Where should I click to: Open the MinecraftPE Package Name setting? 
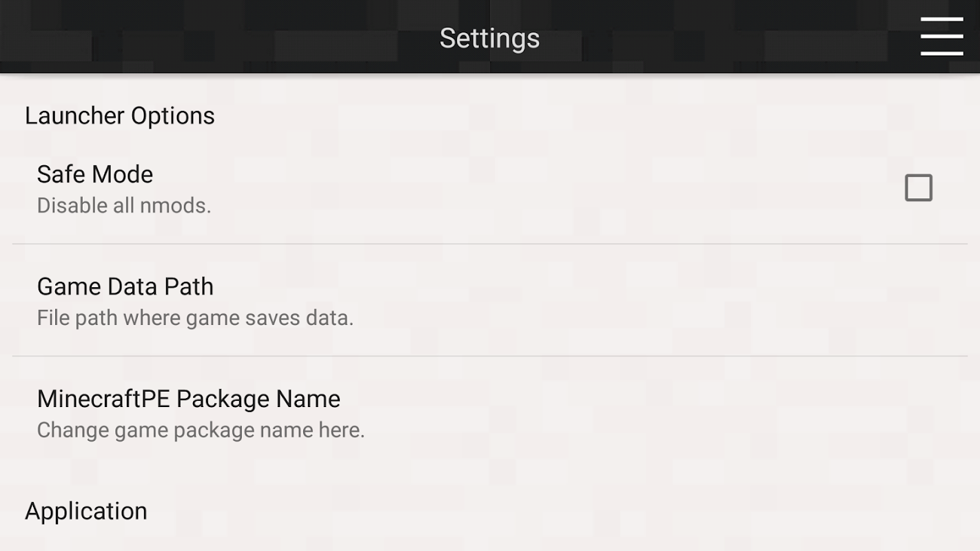(189, 399)
